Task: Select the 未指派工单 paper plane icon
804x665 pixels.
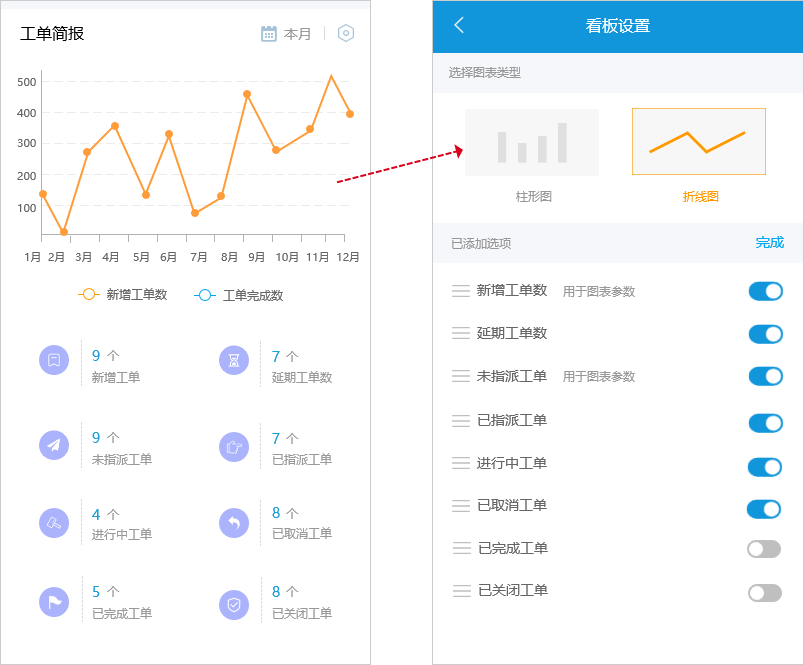Action: coord(53,442)
